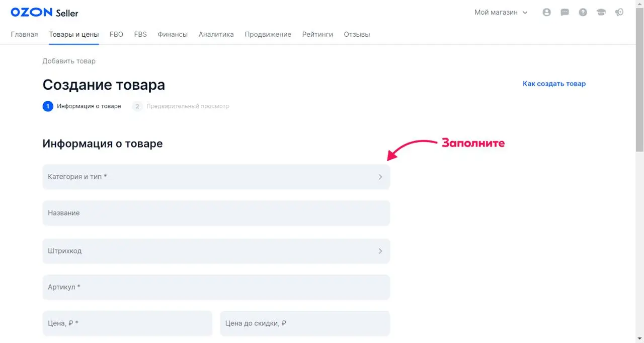Expand the 'Штрихкод' field chevron

click(380, 251)
